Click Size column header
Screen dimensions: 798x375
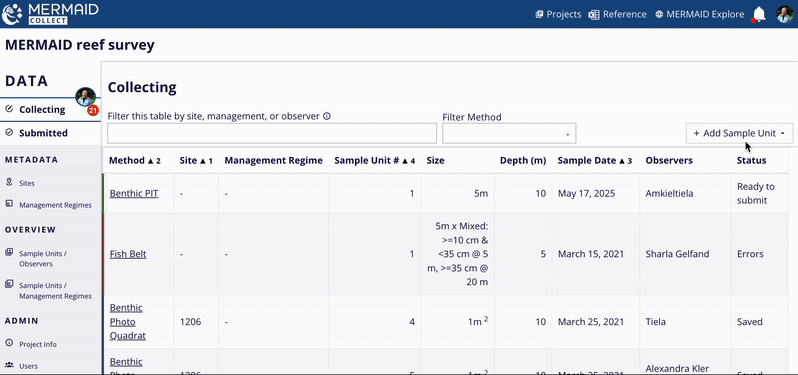[x=435, y=160]
